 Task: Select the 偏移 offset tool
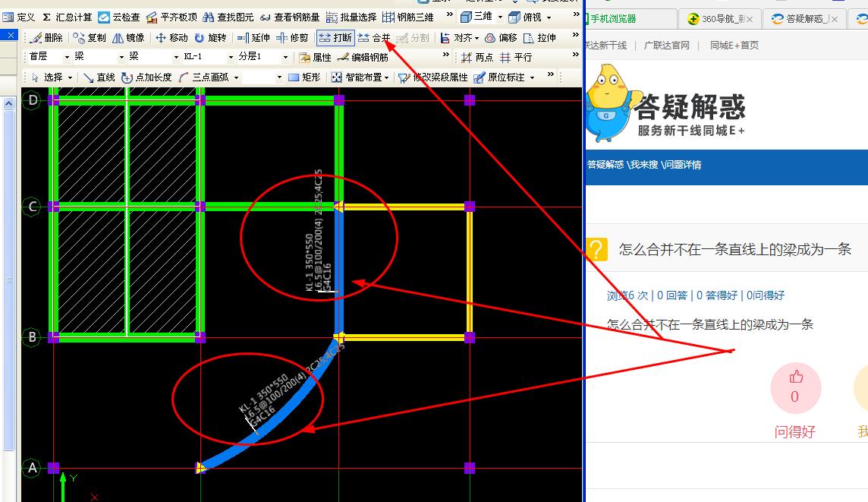[501, 38]
